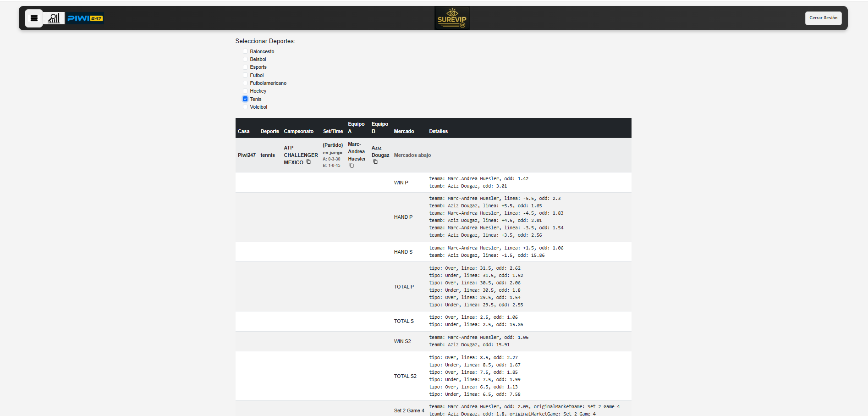Check the Esports option
This screenshot has height=416, width=868.
pyautogui.click(x=245, y=67)
